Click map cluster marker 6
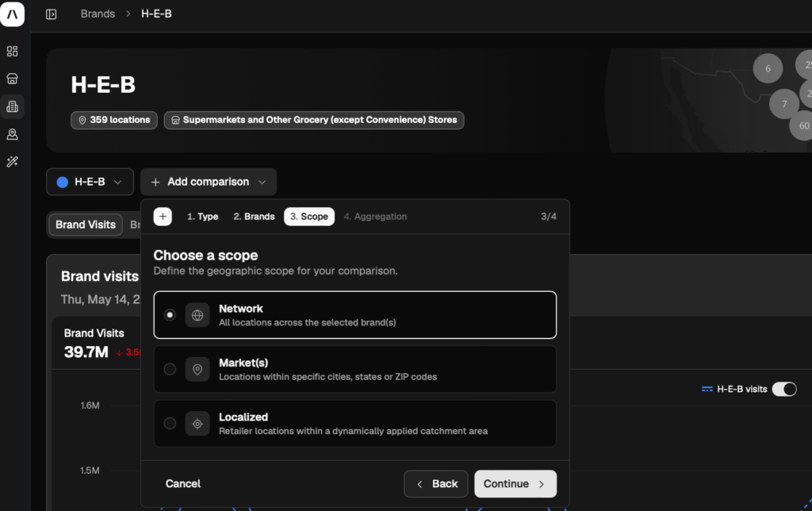 (x=768, y=68)
